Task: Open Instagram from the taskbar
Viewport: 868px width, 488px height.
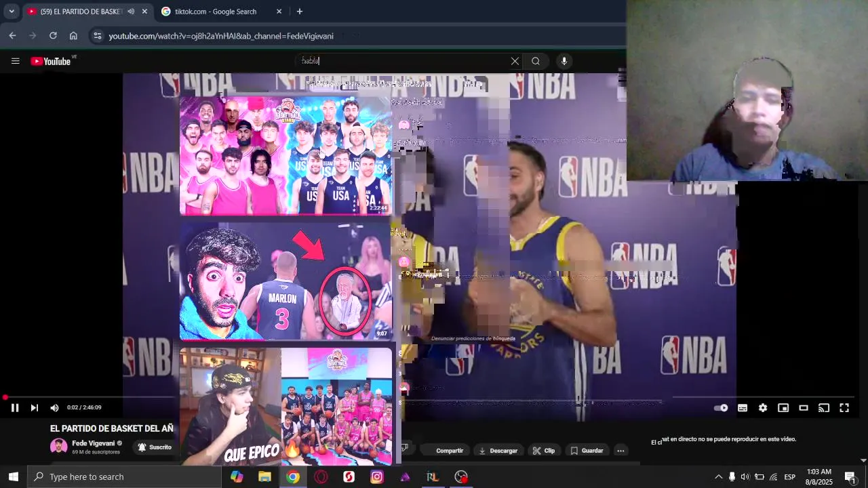Action: click(x=376, y=476)
